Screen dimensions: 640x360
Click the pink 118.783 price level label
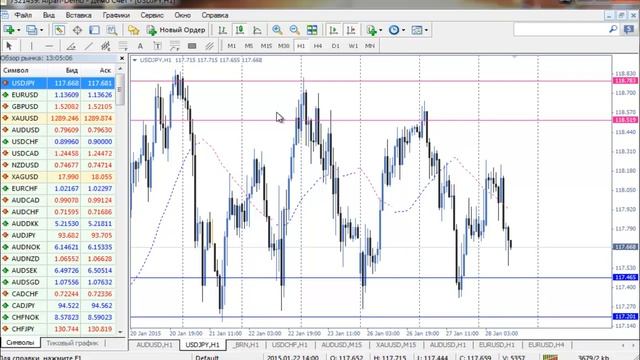tap(625, 81)
